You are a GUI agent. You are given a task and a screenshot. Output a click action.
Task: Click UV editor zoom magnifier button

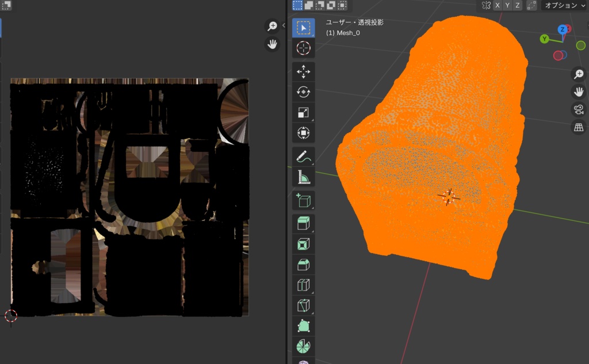click(272, 26)
